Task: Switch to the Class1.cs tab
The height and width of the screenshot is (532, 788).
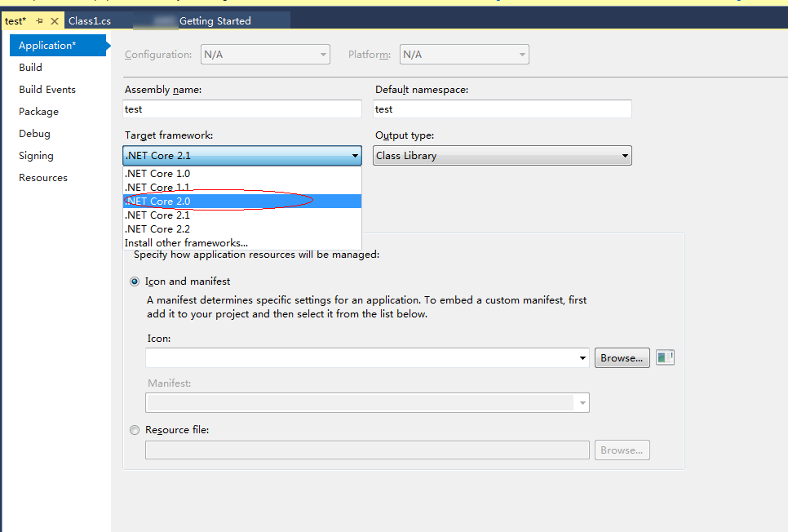Action: [x=90, y=21]
